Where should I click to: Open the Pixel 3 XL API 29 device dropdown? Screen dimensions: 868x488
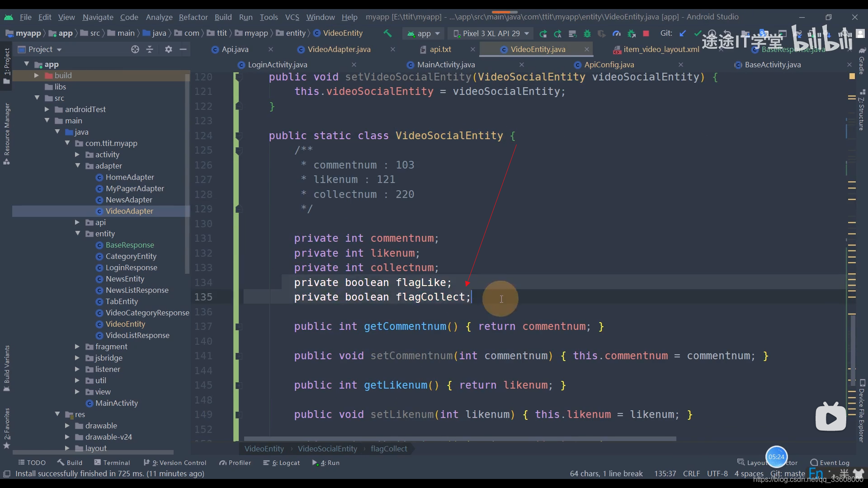click(x=491, y=33)
